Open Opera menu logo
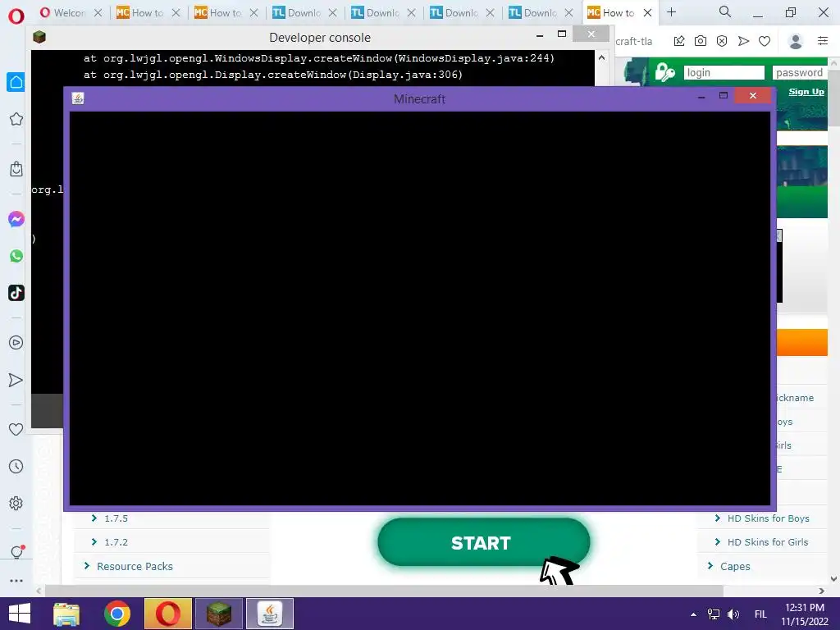This screenshot has height=630, width=840. [16, 15]
